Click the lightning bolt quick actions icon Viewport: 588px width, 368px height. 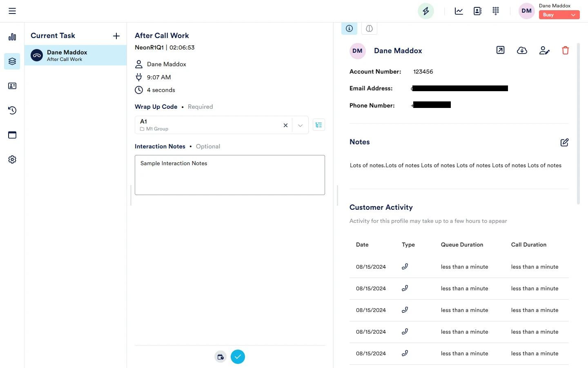pyautogui.click(x=425, y=11)
